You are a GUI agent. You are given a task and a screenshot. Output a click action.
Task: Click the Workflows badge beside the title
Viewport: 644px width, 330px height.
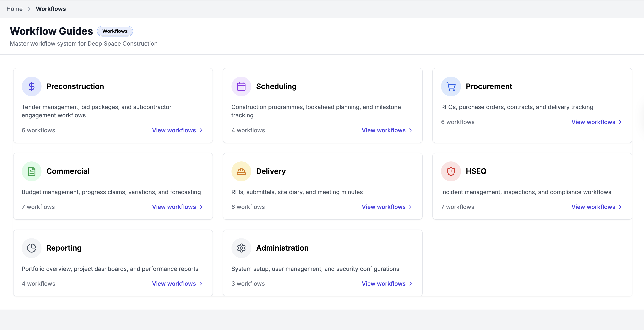click(115, 31)
